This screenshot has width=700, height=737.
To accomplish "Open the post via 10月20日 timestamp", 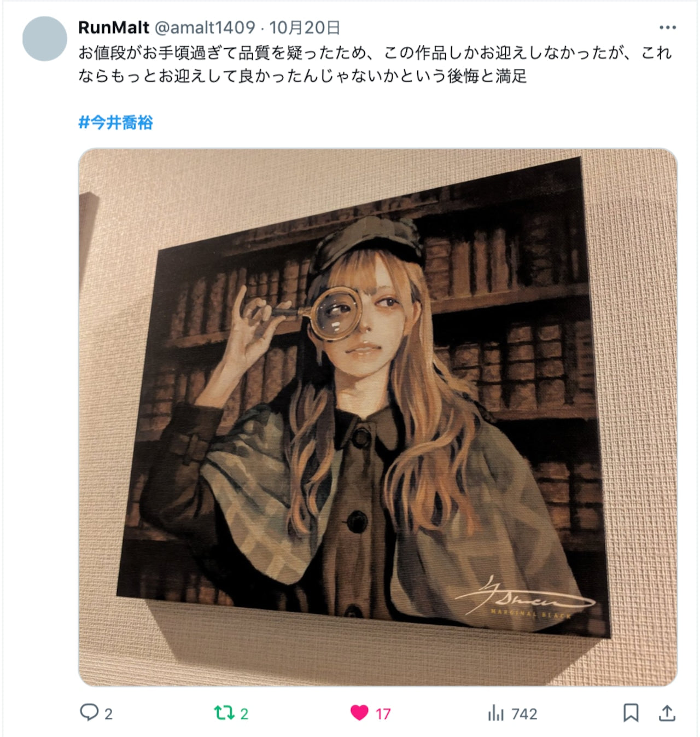I will pyautogui.click(x=305, y=27).
